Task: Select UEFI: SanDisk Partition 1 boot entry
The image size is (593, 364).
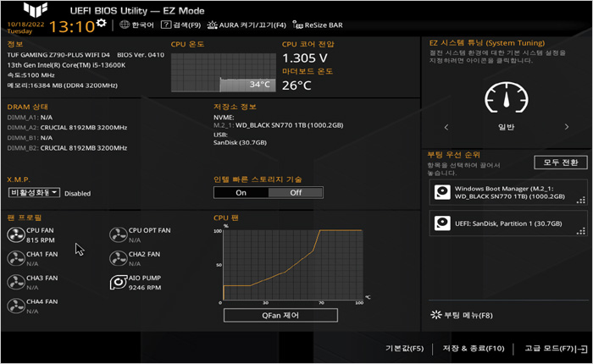Action: (x=508, y=223)
